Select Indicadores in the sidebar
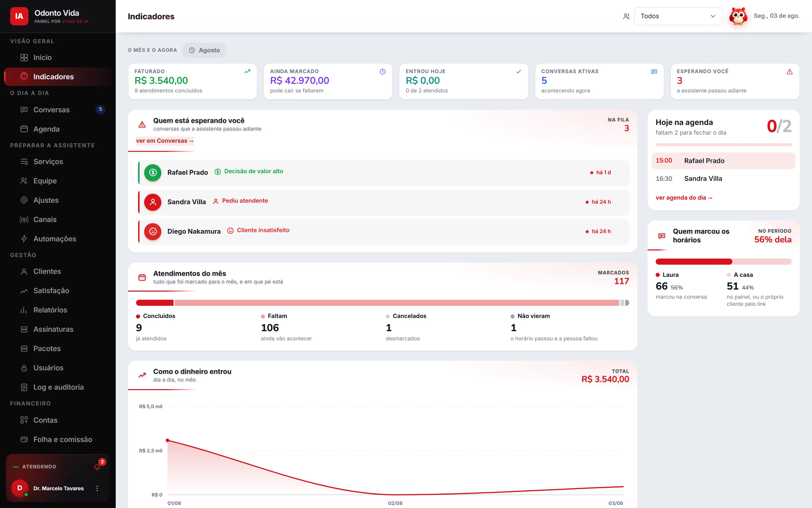 click(x=58, y=77)
